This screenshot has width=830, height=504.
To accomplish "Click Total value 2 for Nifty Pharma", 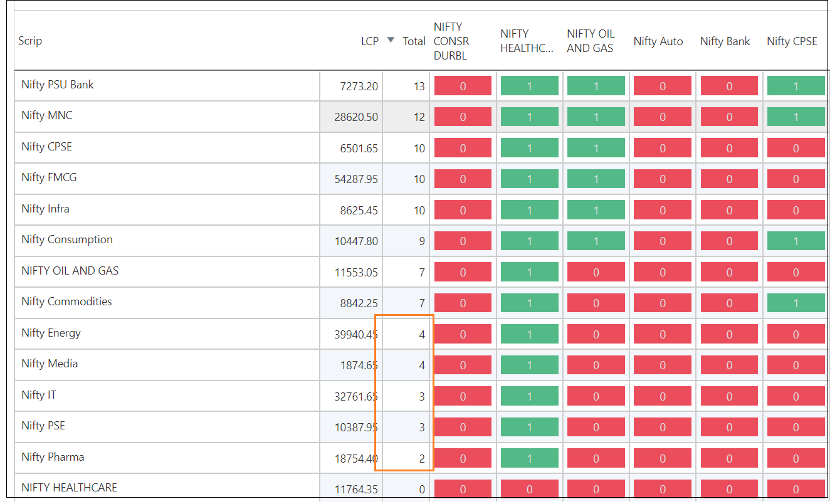I will click(x=422, y=459).
